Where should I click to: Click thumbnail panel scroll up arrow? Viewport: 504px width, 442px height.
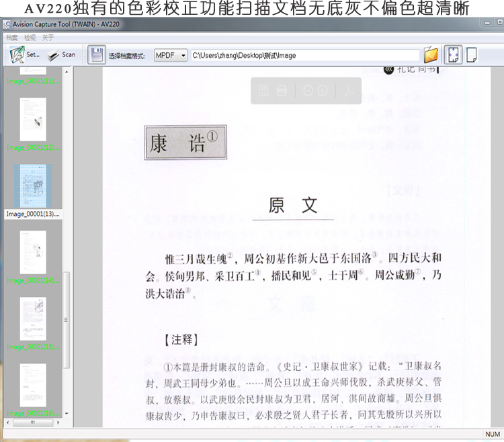(67, 72)
